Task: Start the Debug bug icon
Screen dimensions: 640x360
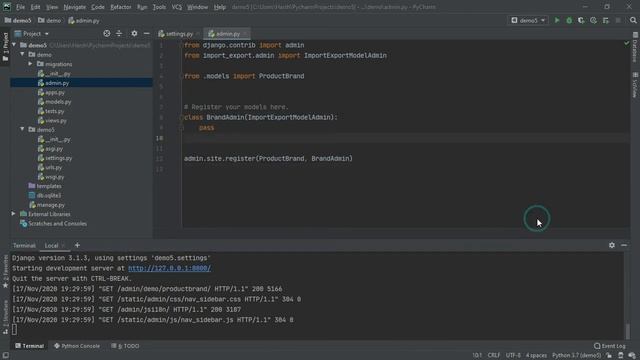Action: pyautogui.click(x=569, y=20)
